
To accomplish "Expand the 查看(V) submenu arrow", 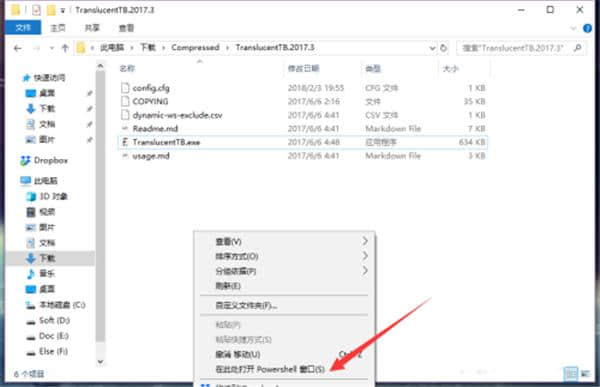I will [x=365, y=241].
